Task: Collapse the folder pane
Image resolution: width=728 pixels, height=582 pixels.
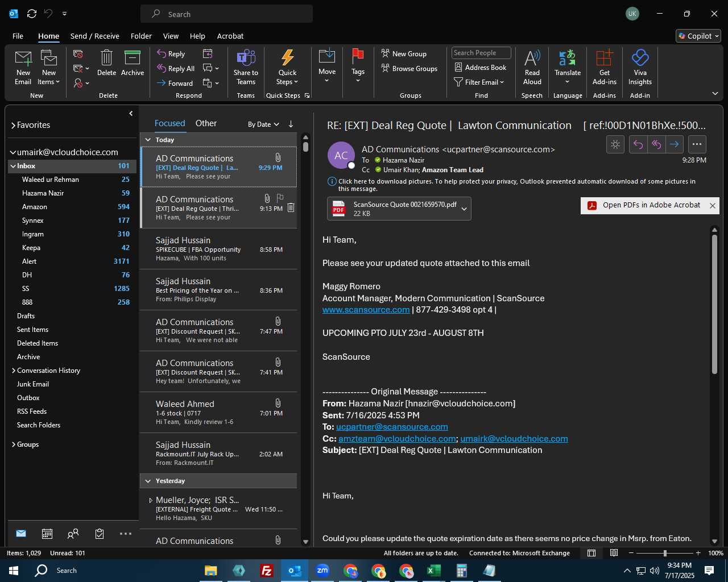Action: point(131,114)
